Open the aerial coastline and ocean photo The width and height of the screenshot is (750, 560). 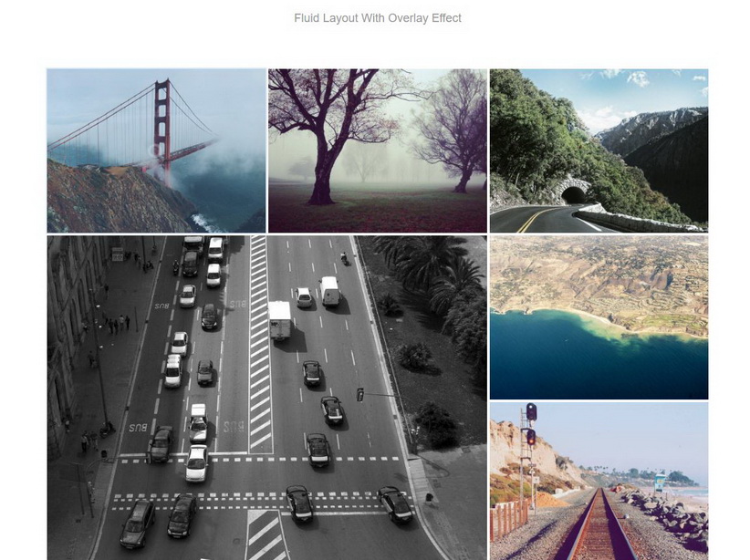click(599, 317)
